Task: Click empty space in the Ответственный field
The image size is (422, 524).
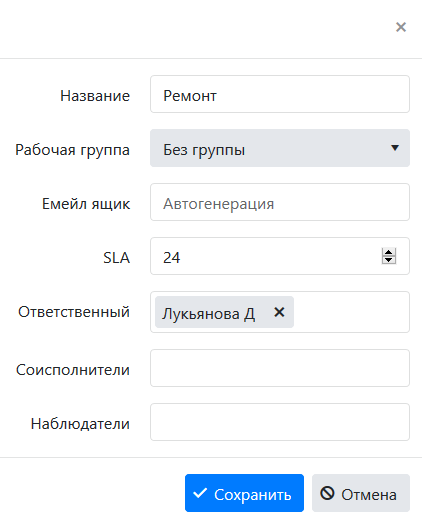Action: point(351,312)
